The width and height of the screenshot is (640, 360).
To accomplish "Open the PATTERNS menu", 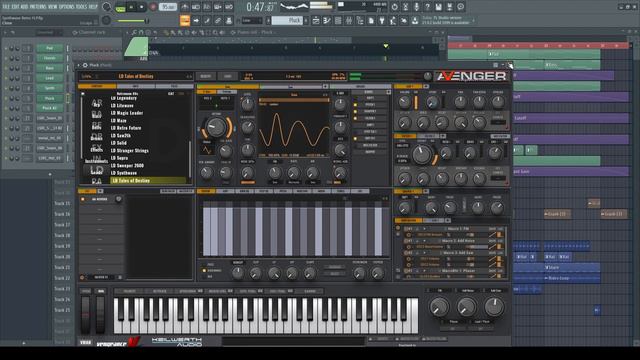I will pos(38,7).
